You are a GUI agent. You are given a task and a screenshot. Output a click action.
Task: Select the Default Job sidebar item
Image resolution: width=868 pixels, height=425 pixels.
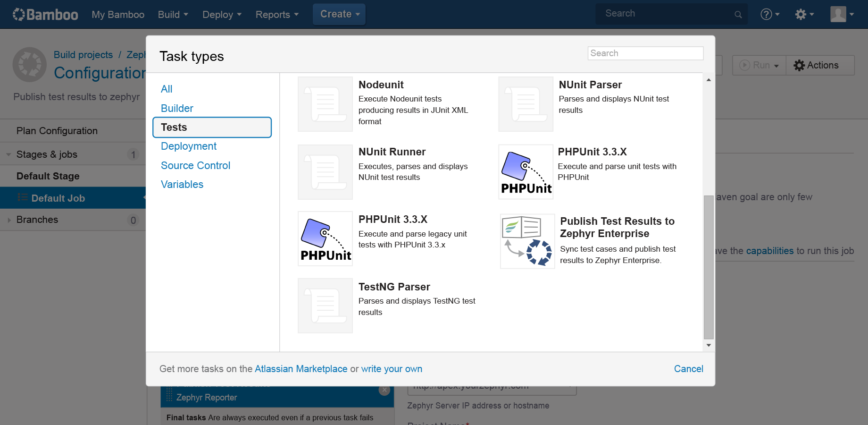[x=73, y=198]
